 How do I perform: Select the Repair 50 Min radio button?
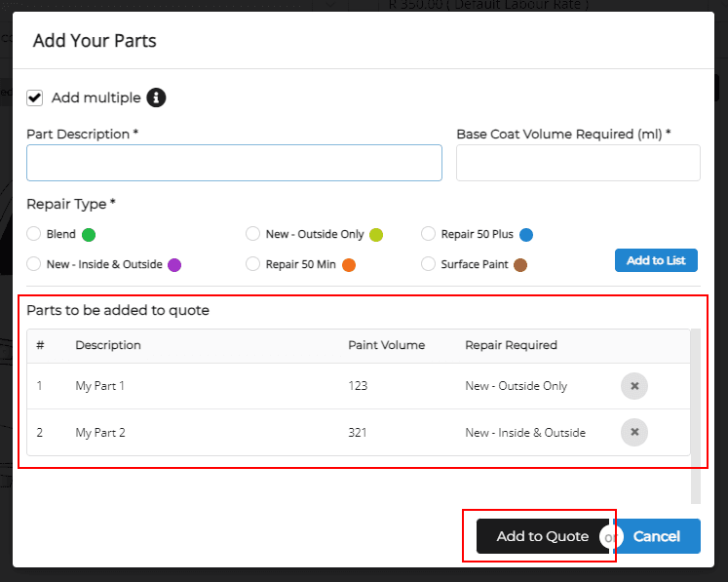(x=253, y=264)
